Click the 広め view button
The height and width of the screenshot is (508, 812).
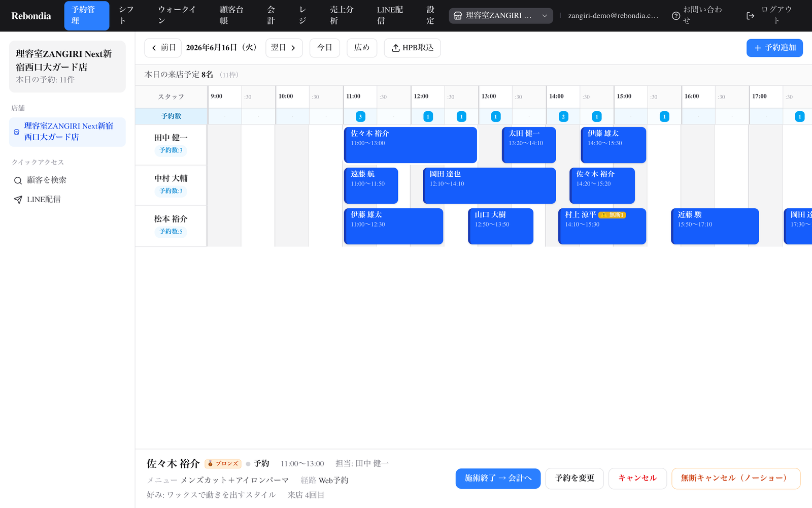coord(362,48)
